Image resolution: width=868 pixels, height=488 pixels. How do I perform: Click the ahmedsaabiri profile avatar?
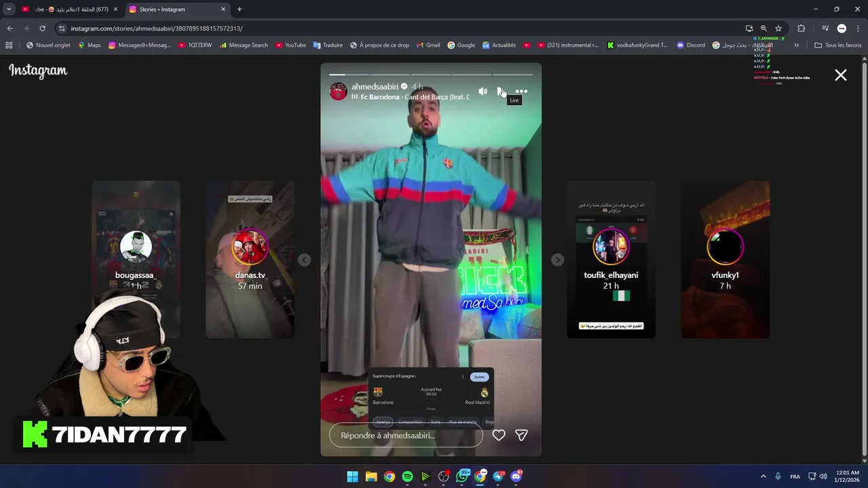pyautogui.click(x=338, y=91)
